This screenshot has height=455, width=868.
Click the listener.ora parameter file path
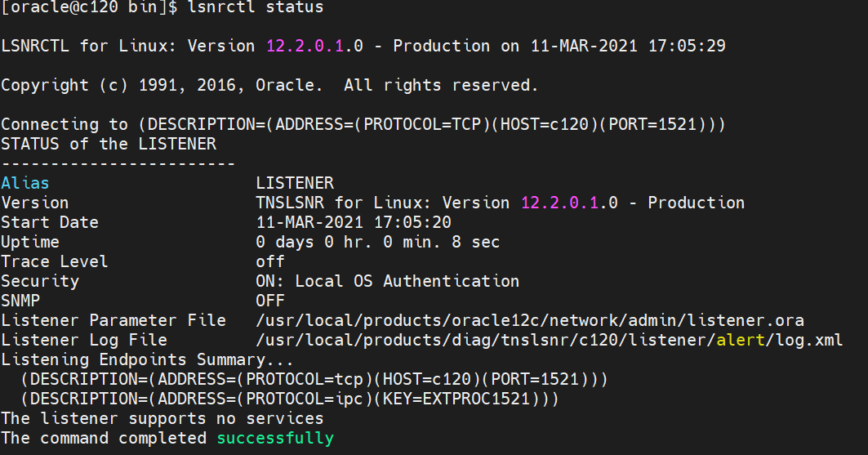(529, 320)
